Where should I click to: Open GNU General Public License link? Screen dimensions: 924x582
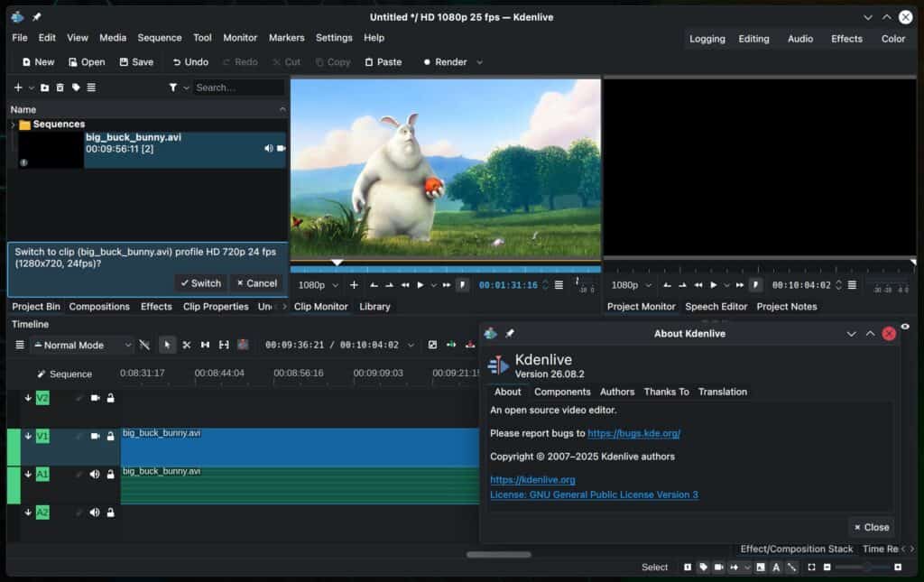point(594,494)
